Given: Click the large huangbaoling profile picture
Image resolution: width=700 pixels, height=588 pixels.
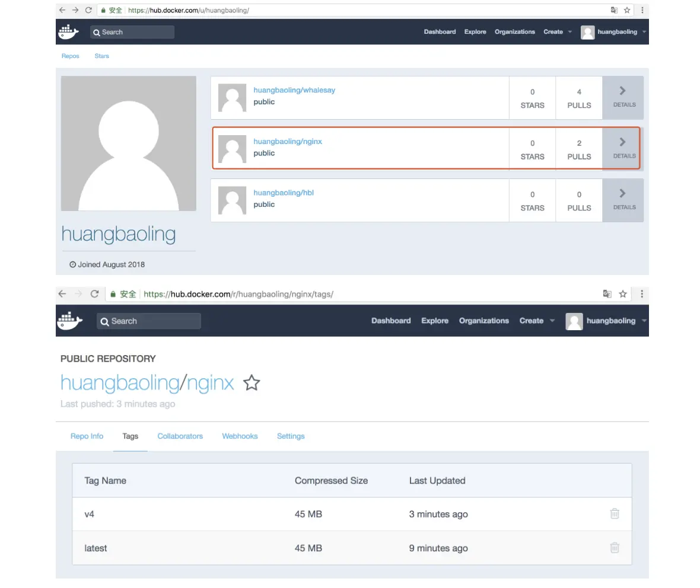Looking at the screenshot, I should coord(129,143).
